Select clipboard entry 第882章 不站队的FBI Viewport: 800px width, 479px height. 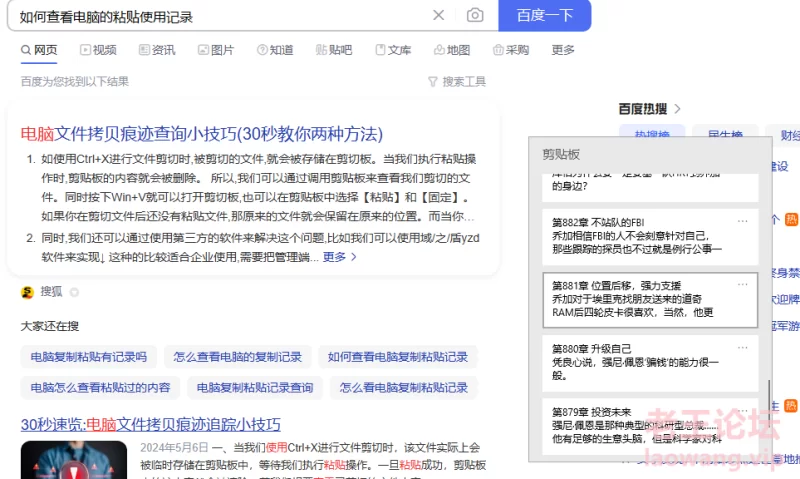pos(649,236)
